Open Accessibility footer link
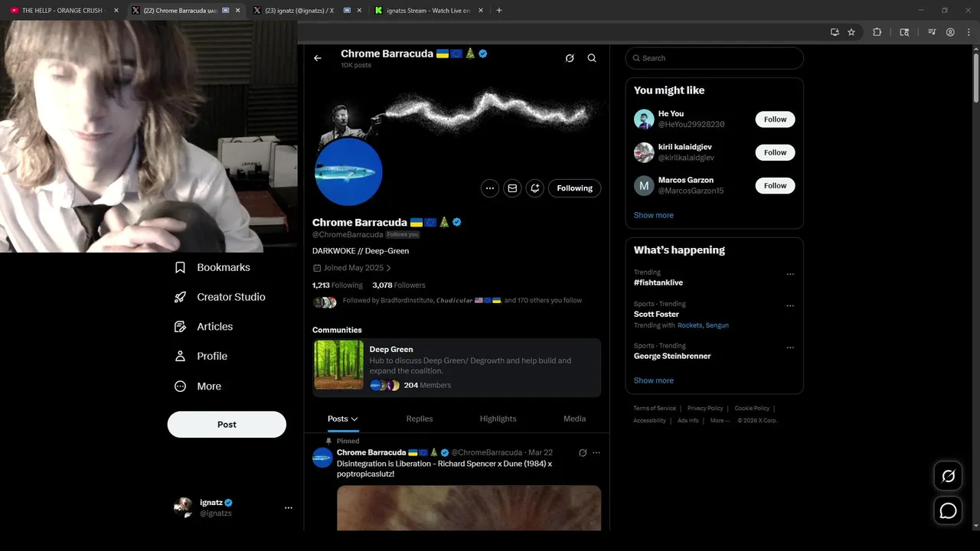Viewport: 980px width, 551px height. tap(649, 420)
